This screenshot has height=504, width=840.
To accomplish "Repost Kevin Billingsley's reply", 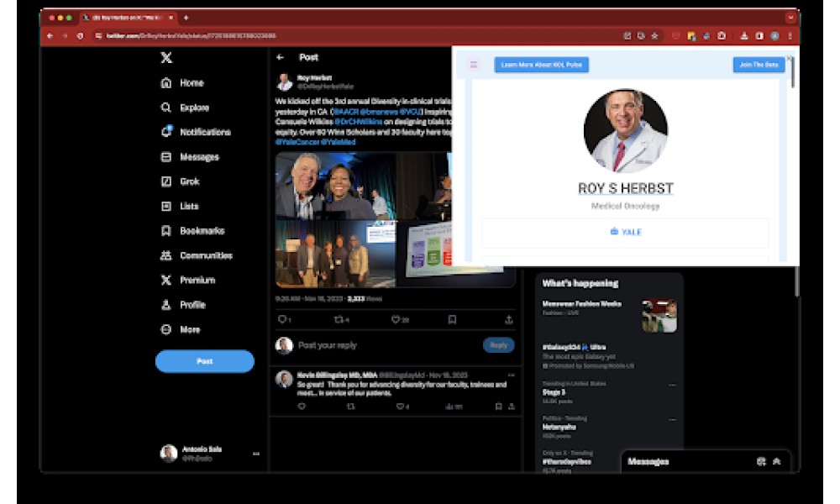I will (350, 407).
